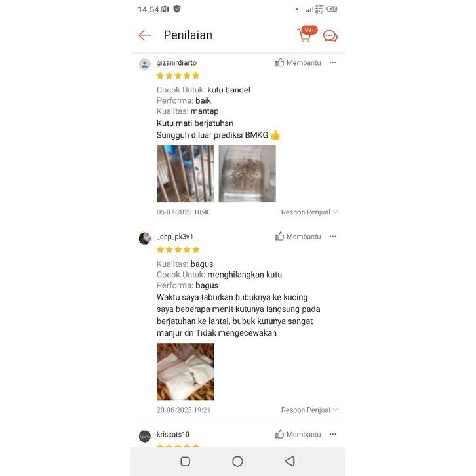Open kriscats10's profile avatar

[145, 436]
